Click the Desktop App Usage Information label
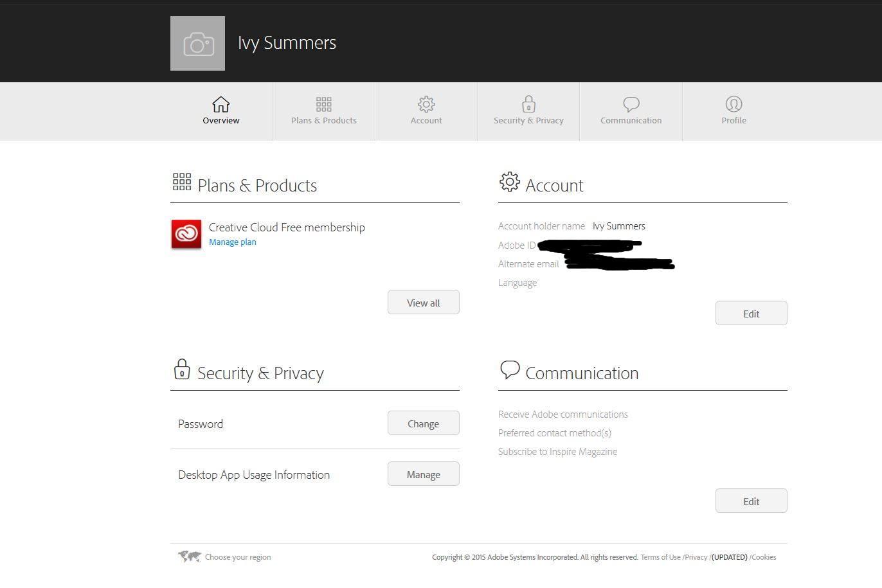The height and width of the screenshot is (588, 882). (x=254, y=475)
